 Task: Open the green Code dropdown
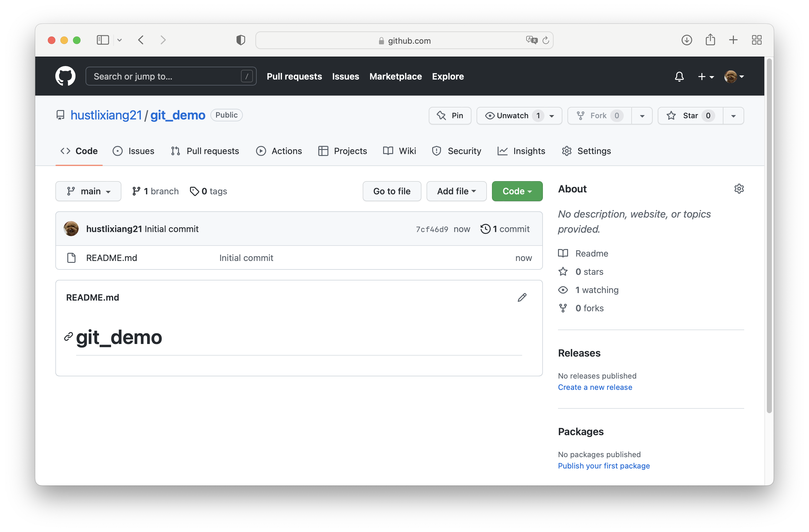click(x=517, y=191)
